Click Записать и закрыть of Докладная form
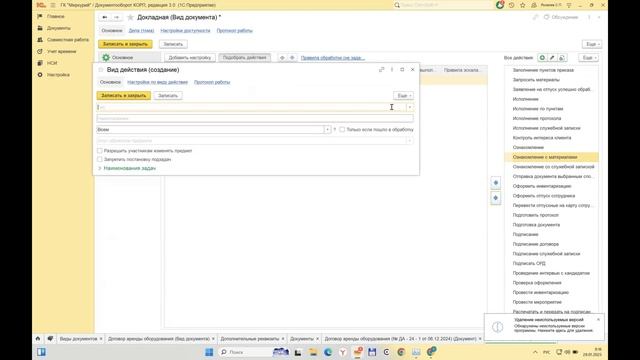The width and height of the screenshot is (640, 360). click(x=125, y=44)
